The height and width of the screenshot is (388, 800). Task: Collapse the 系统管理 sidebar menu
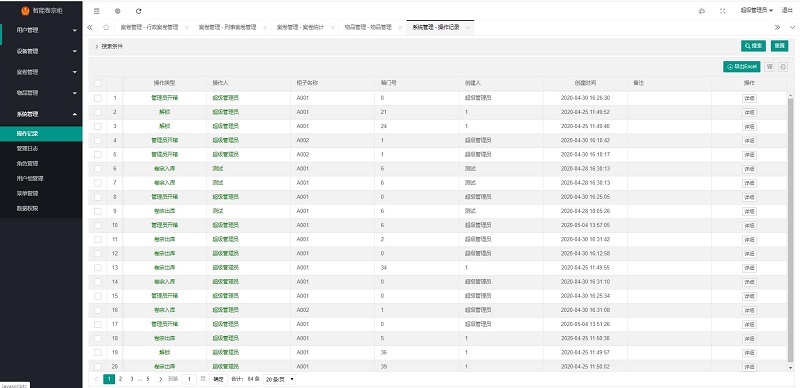41,114
